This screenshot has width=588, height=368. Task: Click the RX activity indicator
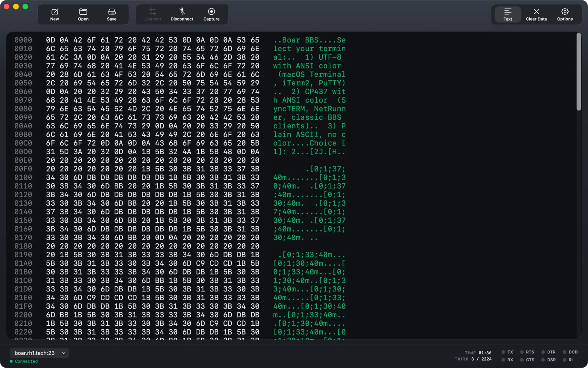point(507,360)
